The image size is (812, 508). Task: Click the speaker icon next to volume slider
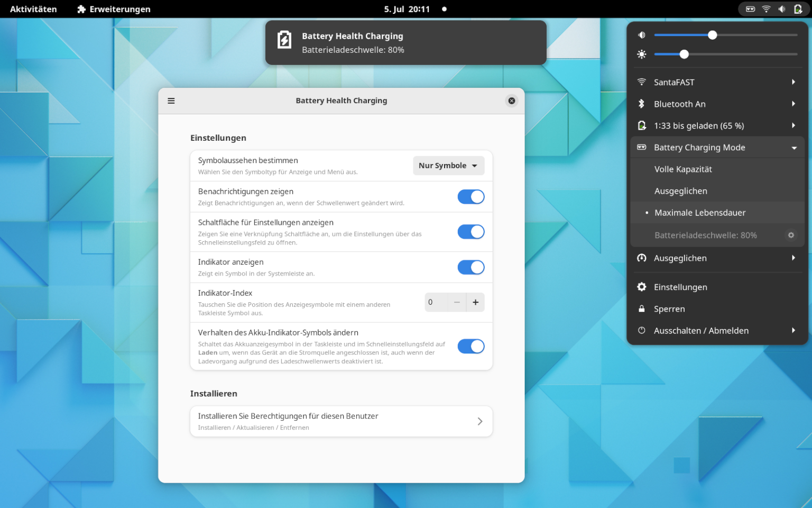641,35
